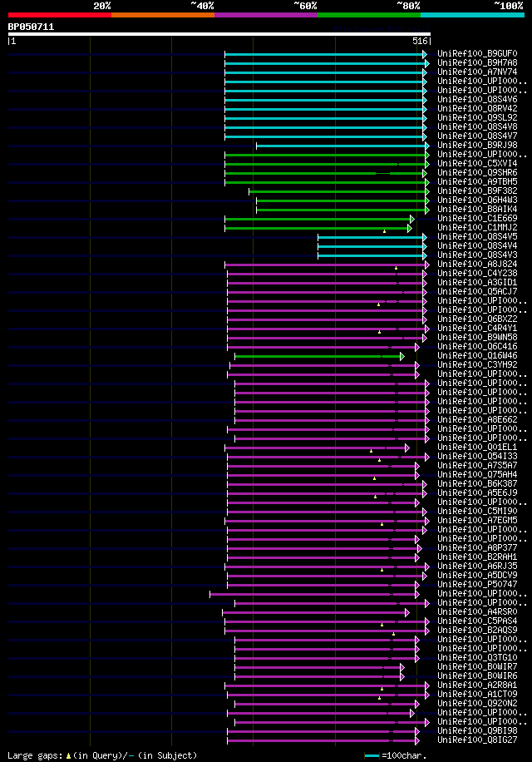This screenshot has width=532, height=762.
Task: Select the UniRef100_B0WIR7 label
Action: coord(477,667)
